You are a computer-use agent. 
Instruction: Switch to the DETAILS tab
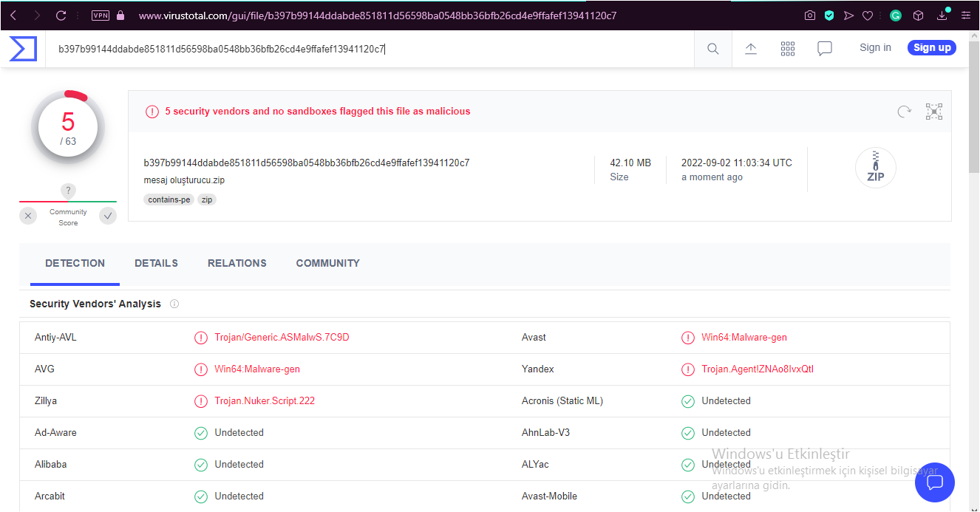point(156,263)
